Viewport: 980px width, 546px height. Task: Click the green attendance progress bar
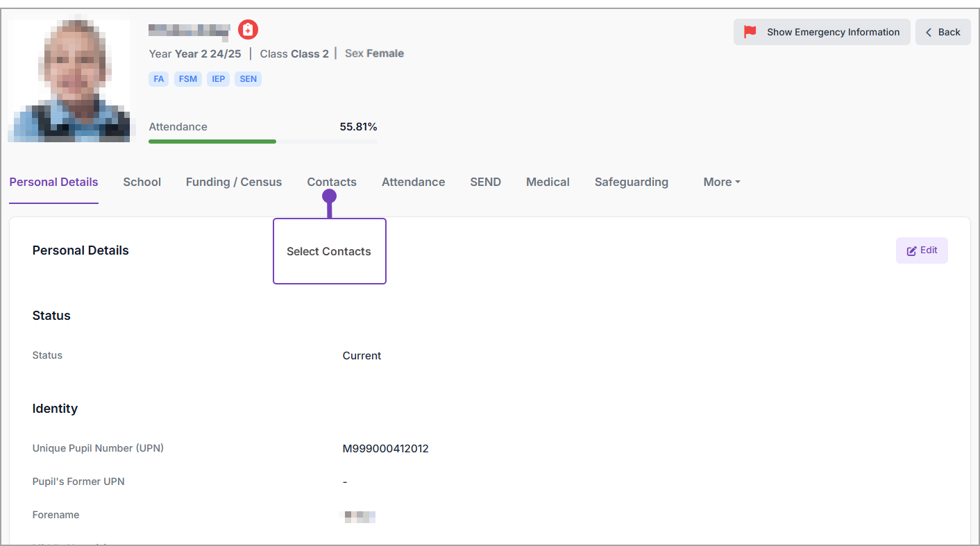point(212,142)
